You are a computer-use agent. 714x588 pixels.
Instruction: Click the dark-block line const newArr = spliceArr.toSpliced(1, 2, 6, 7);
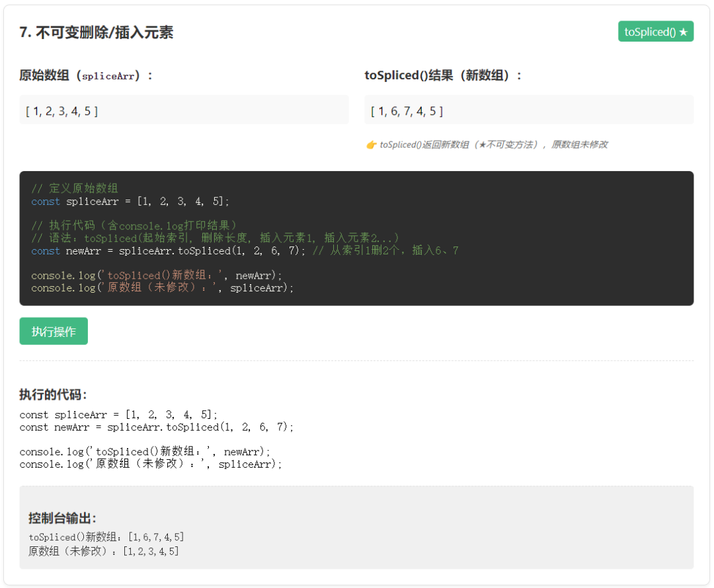click(x=169, y=251)
